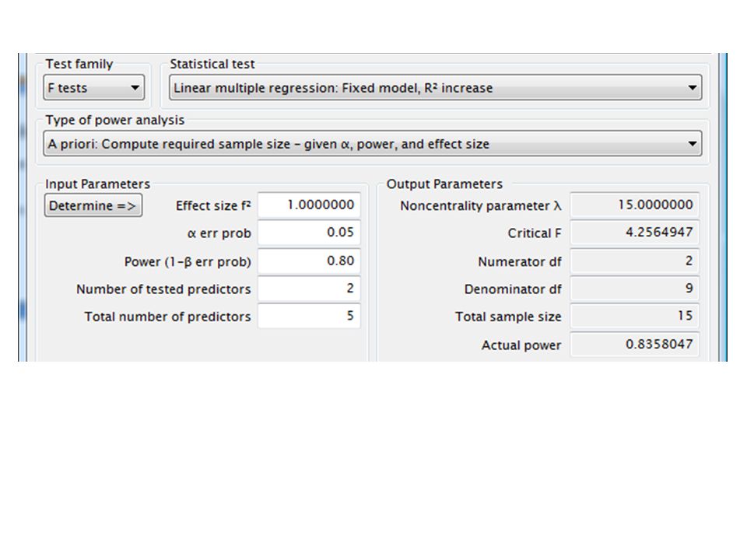
Task: Click the Determine => button
Action: pos(93,205)
